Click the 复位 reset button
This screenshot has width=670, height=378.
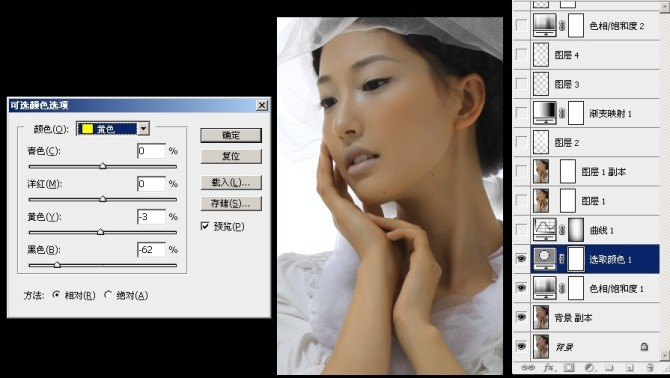click(x=231, y=156)
